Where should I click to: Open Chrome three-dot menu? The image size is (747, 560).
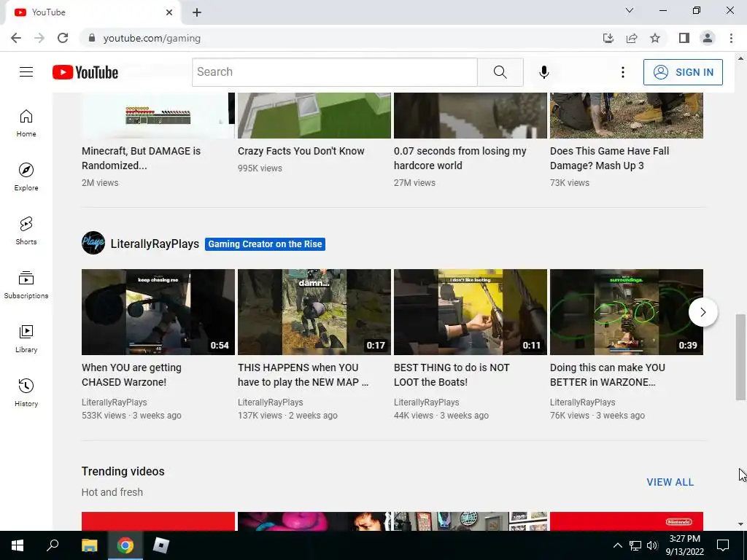pyautogui.click(x=731, y=38)
